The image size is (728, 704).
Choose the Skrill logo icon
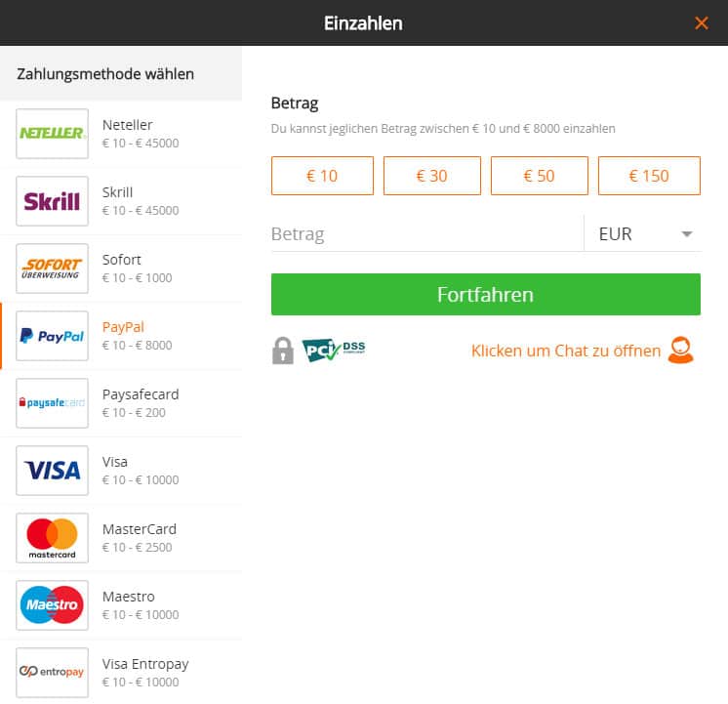52,201
